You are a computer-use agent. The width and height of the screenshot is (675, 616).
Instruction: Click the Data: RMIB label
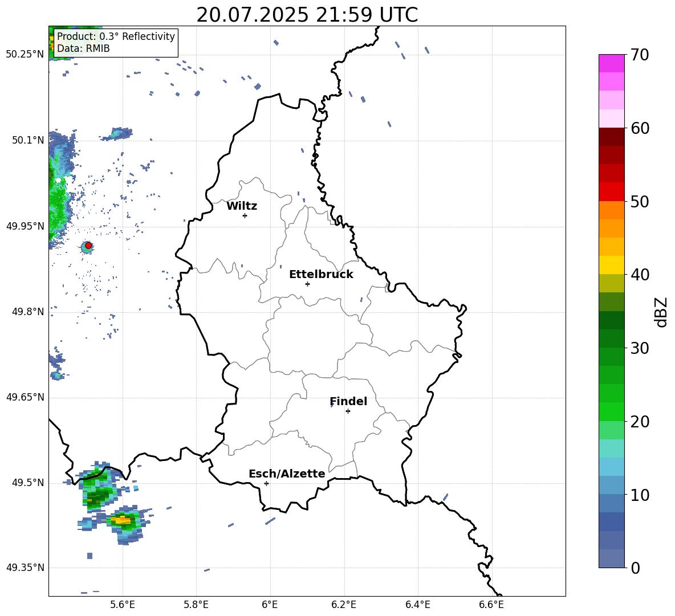tap(83, 48)
